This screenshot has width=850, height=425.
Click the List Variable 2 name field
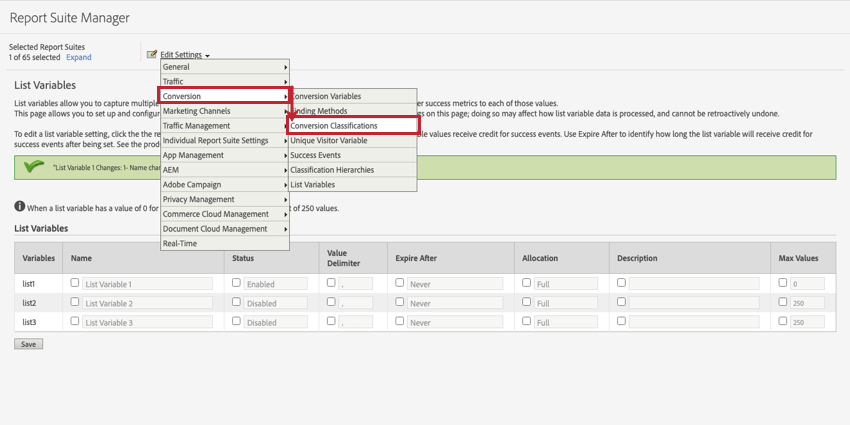[147, 303]
